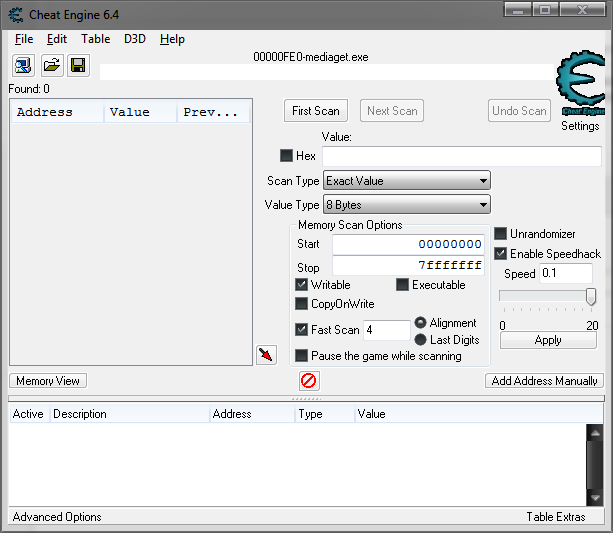Click the Active column header
This screenshot has width=613, height=533.
coord(29,414)
